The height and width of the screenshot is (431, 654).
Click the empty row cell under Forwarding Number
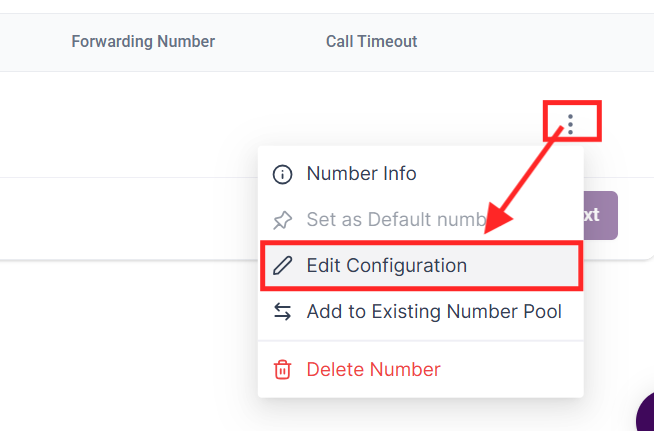pyautogui.click(x=143, y=124)
